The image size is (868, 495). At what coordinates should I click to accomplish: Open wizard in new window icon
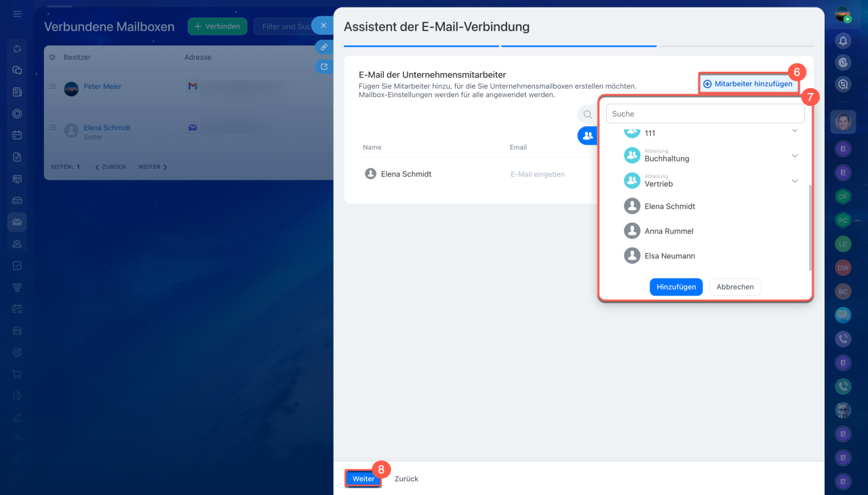coord(324,66)
